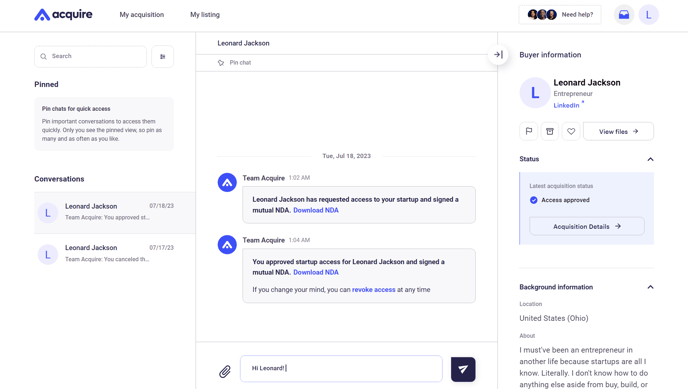688x389 pixels.
Task: Click Pin chat label
Action: pyautogui.click(x=240, y=63)
